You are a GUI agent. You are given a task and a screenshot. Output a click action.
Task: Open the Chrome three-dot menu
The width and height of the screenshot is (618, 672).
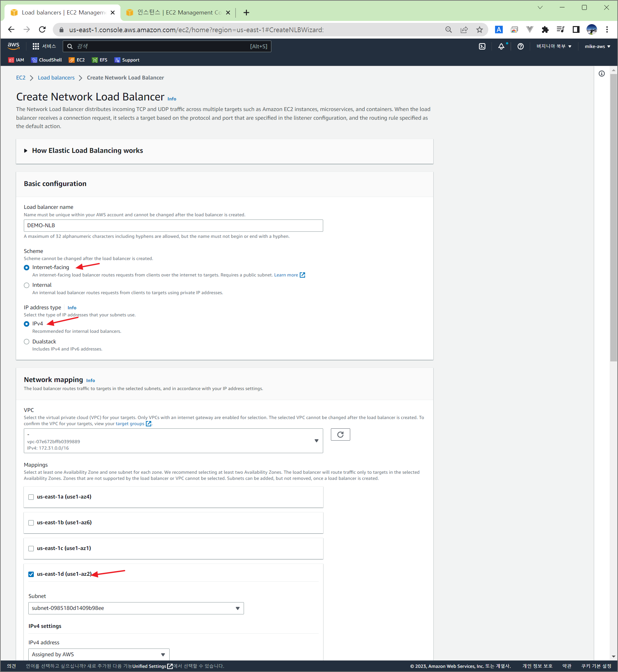(x=607, y=30)
